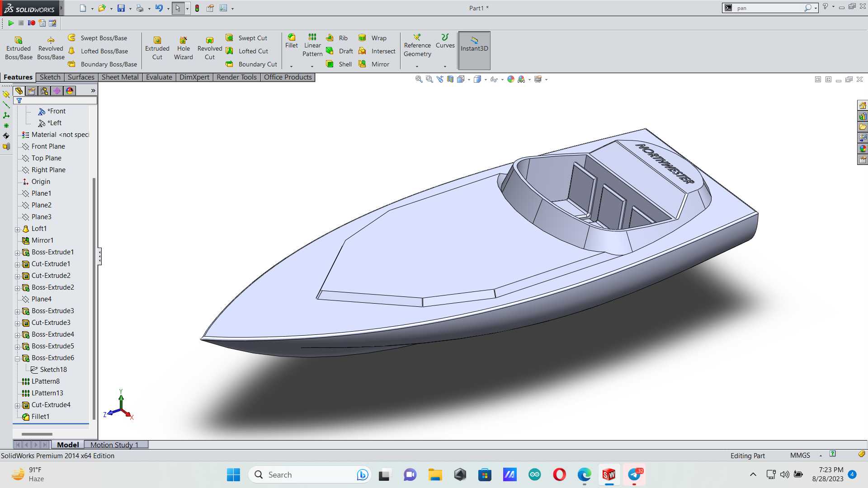The image size is (868, 488).
Task: Open the Wrap feature tool
Action: pos(373,38)
